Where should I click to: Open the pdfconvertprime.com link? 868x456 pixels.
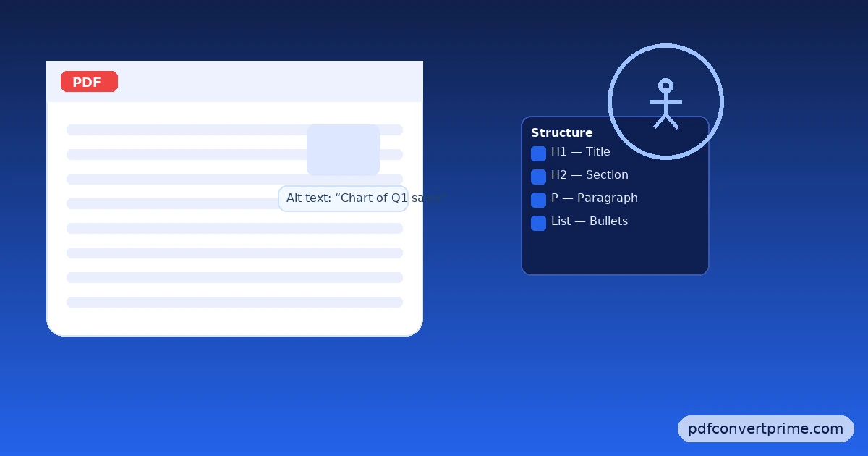click(765, 428)
